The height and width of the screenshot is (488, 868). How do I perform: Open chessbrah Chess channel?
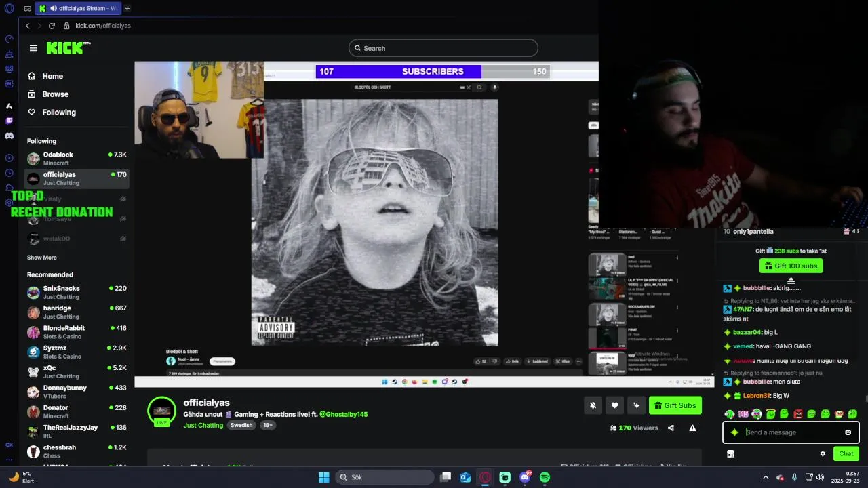point(77,451)
